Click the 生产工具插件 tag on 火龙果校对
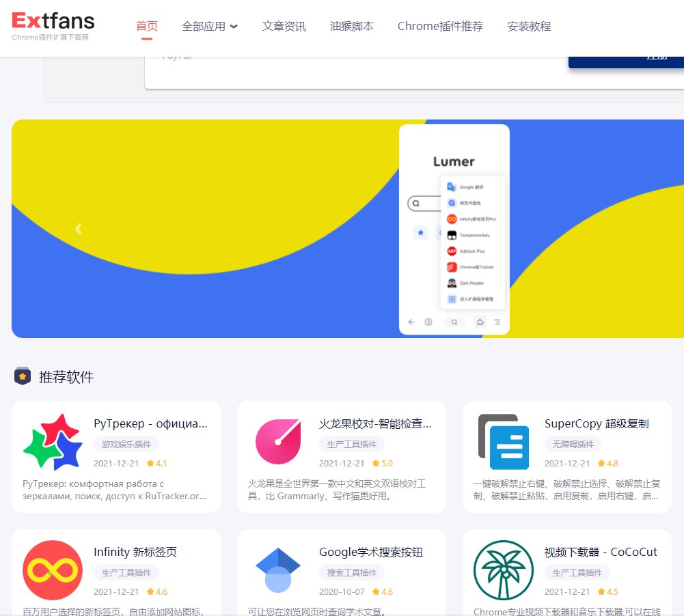This screenshot has height=616, width=684. 352,444
